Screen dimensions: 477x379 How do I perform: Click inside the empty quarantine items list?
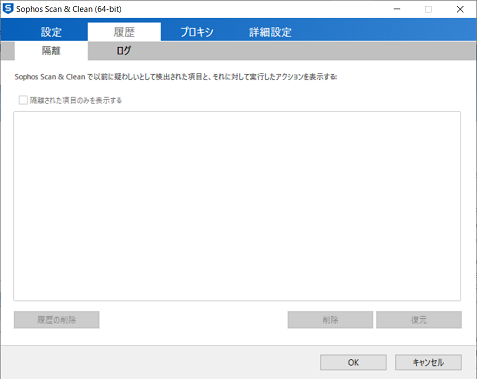click(x=237, y=206)
